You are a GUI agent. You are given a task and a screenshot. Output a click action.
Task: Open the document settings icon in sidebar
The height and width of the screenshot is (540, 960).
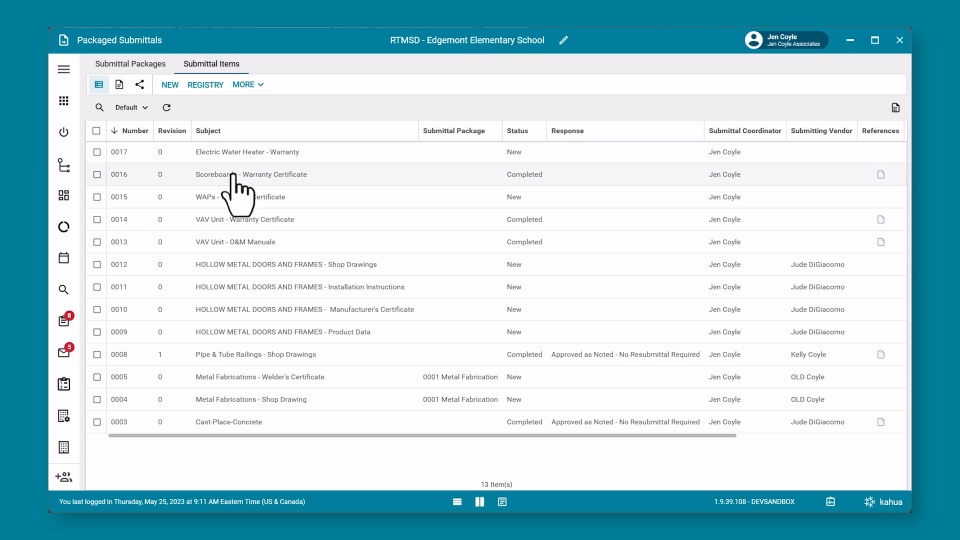pyautogui.click(x=64, y=416)
